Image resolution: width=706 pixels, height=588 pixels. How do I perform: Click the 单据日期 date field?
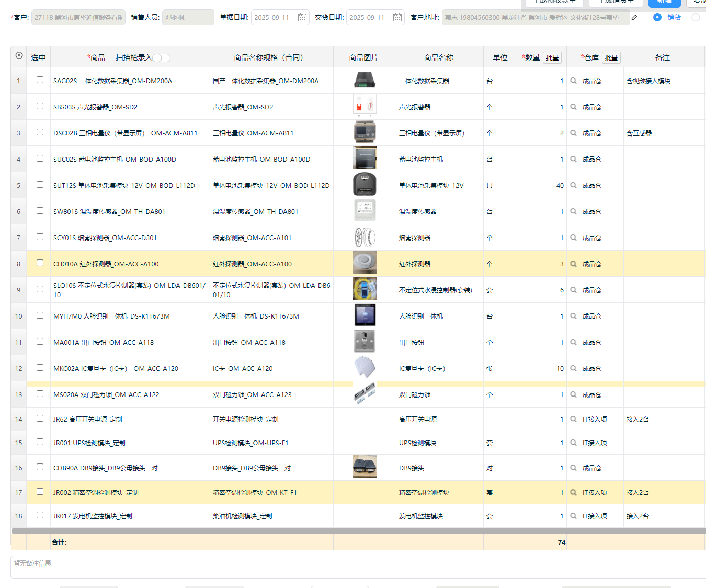point(280,17)
